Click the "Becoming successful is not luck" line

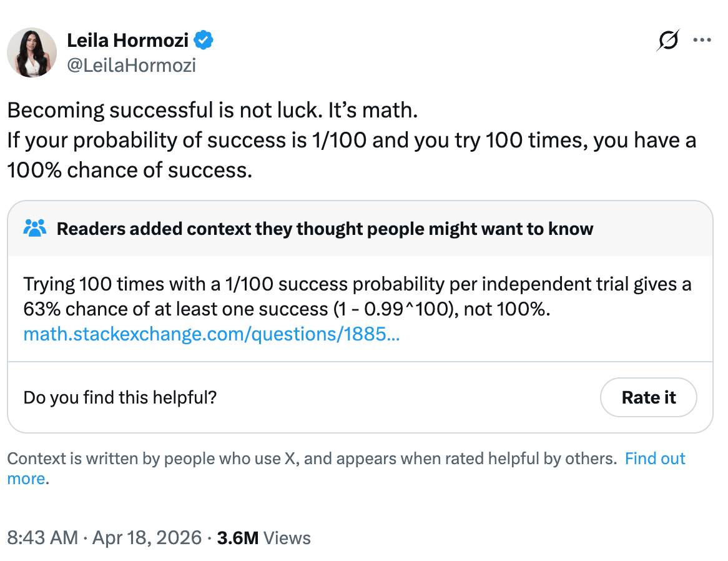pyautogui.click(x=212, y=111)
